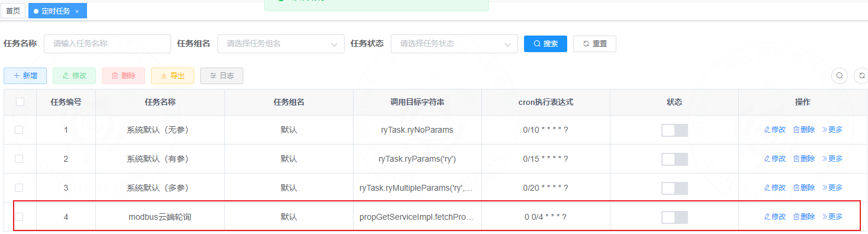
Task: Toggle status switch for modbus云端轮询
Action: point(674,217)
